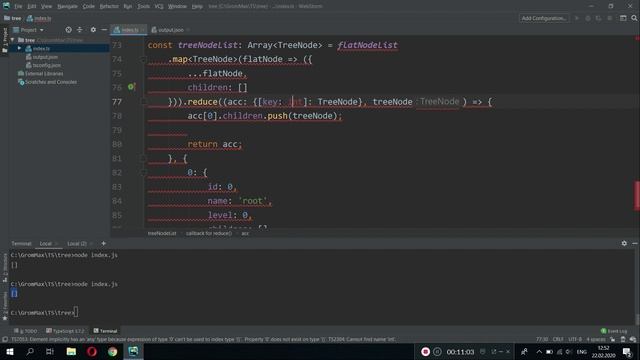Open the Window menu
This screenshot has height=360, width=640.
(x=177, y=6)
